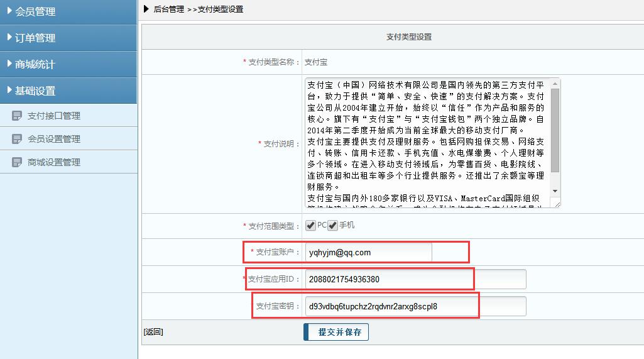Image resolution: width=644 pixels, height=359 pixels.
Task: Click the icon beside 商城设置管理
Action: pyautogui.click(x=18, y=162)
